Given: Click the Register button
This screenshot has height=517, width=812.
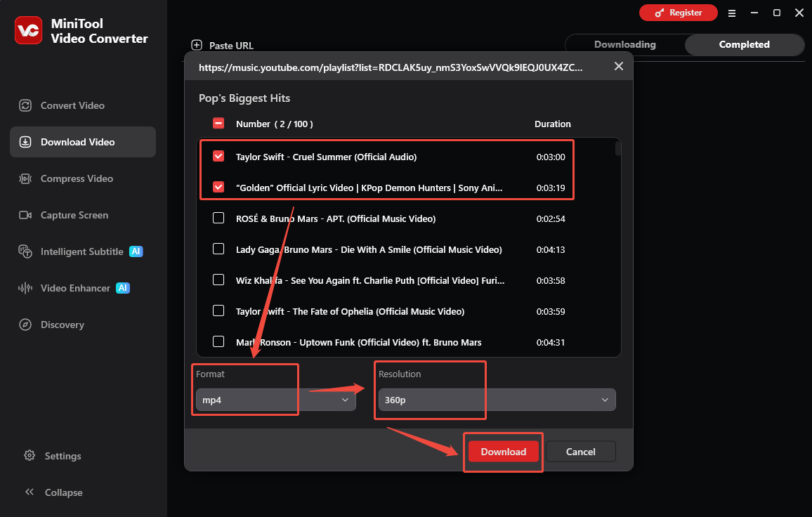Looking at the screenshot, I should (679, 13).
